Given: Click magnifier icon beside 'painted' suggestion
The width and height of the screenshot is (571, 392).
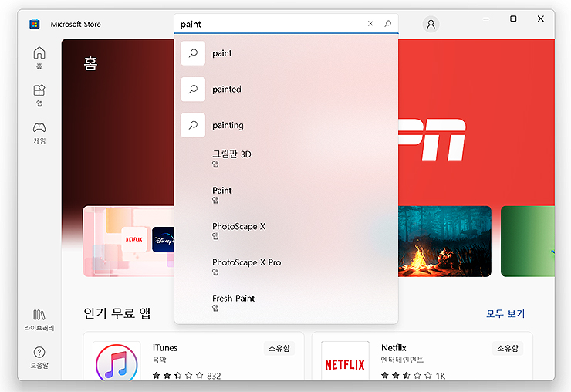Looking at the screenshot, I should coord(193,90).
